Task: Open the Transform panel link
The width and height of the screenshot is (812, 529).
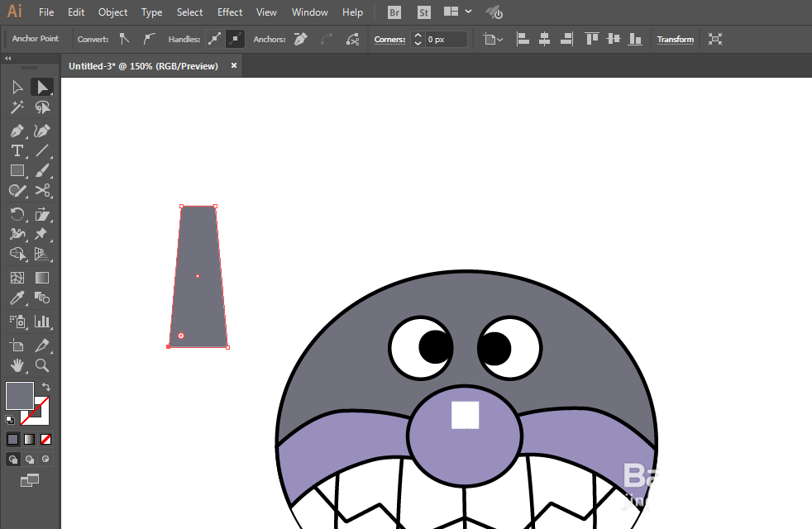Action: [x=676, y=40]
